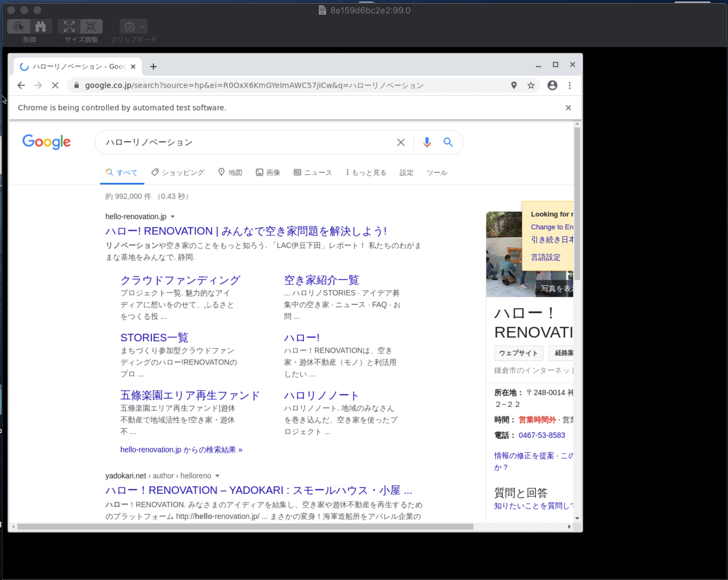Click Change to English link in popup

[552, 227]
